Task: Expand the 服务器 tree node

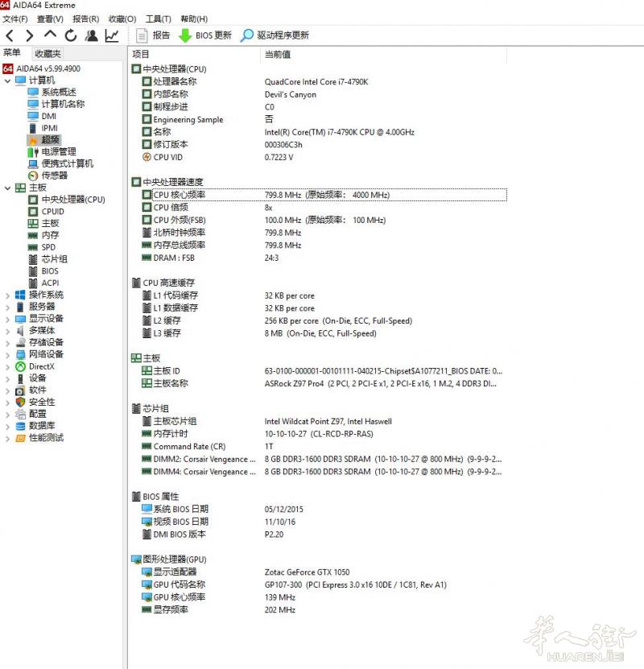Action: (x=7, y=308)
